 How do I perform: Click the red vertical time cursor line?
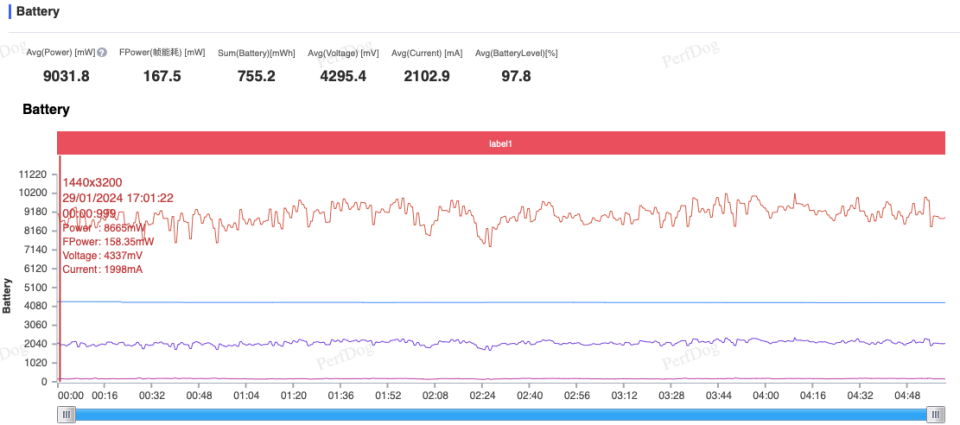[60, 268]
